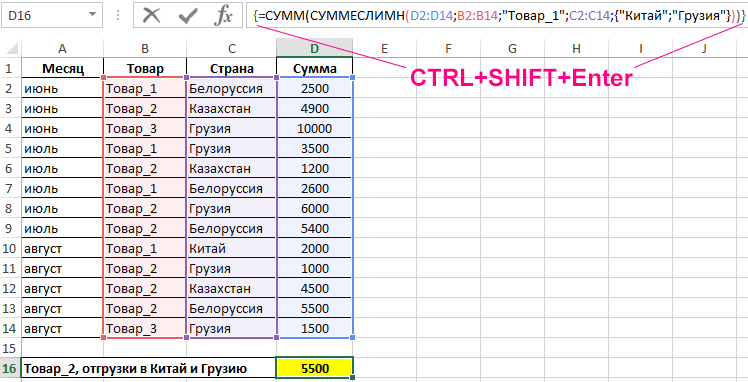
Task: Select 'Белоруссия' cell in row 13
Action: [231, 309]
